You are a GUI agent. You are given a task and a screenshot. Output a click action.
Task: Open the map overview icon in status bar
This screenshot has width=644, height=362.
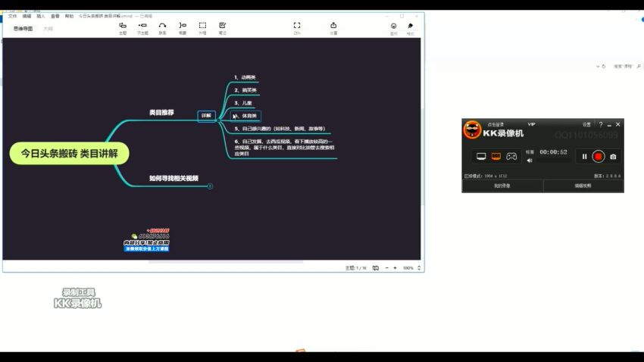click(x=375, y=268)
